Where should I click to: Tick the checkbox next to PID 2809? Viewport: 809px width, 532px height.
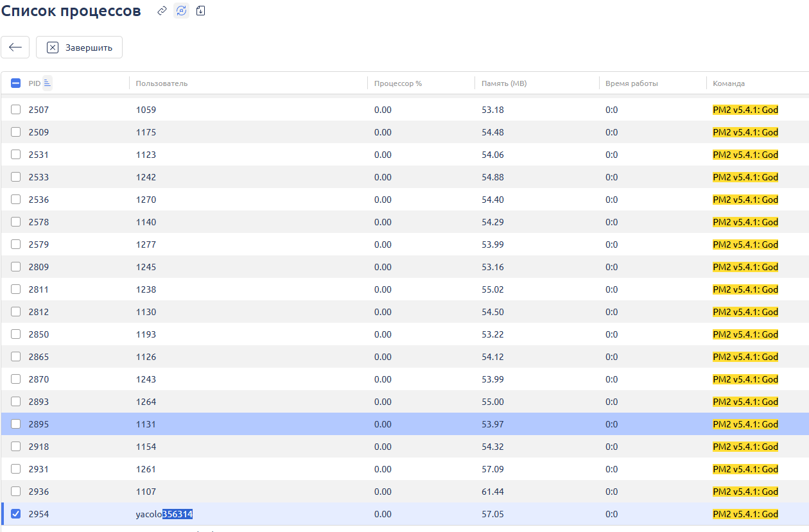pos(16,267)
